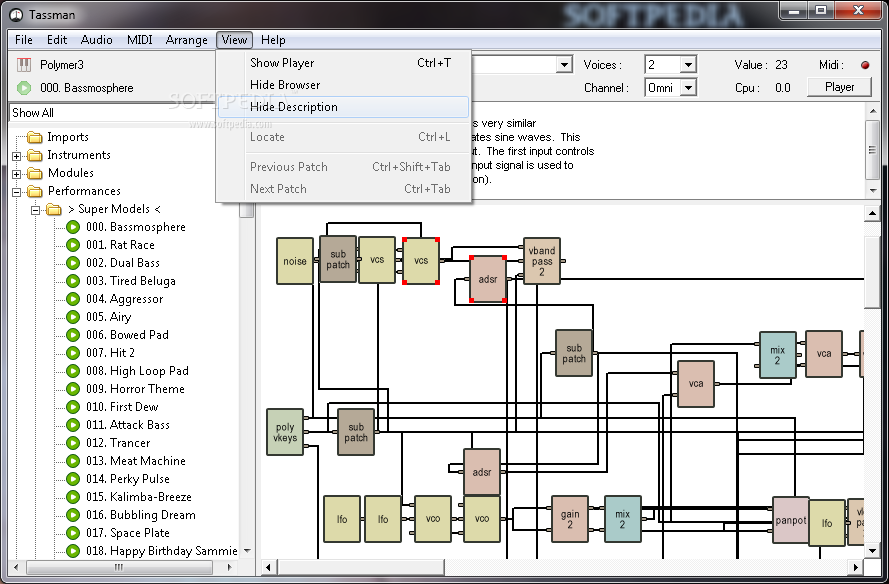This screenshot has height=584, width=889.
Task: Select the sub patch module under vband pass
Action: pos(574,353)
